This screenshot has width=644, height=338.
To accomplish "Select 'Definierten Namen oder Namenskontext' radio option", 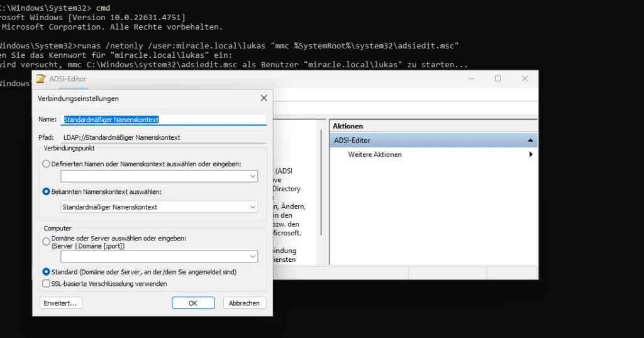I will [46, 164].
